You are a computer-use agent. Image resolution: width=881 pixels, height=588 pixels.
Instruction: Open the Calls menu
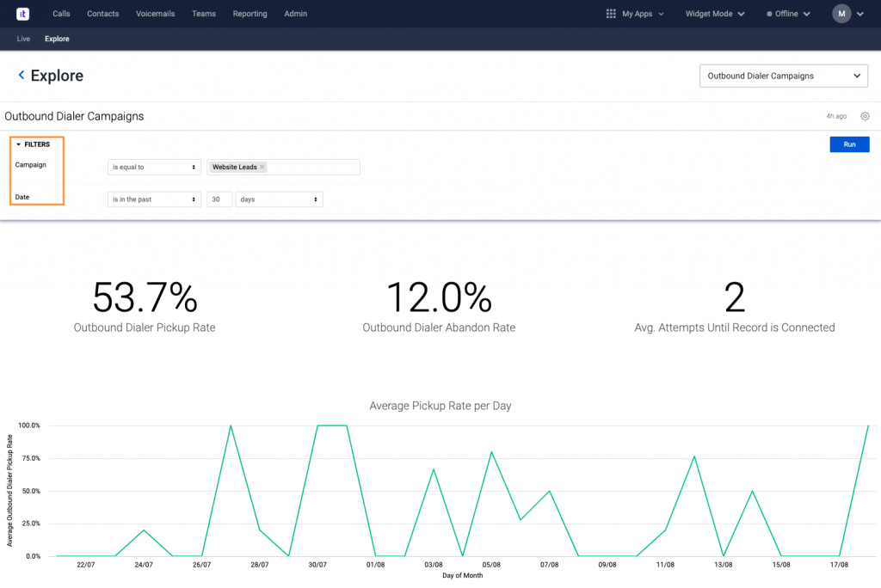coord(61,14)
